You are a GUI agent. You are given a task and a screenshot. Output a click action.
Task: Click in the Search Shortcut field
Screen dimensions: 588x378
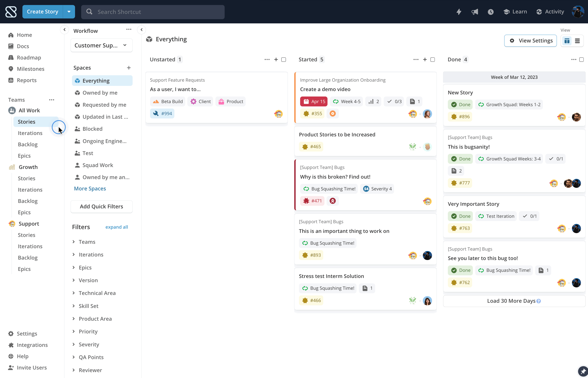pos(153,12)
